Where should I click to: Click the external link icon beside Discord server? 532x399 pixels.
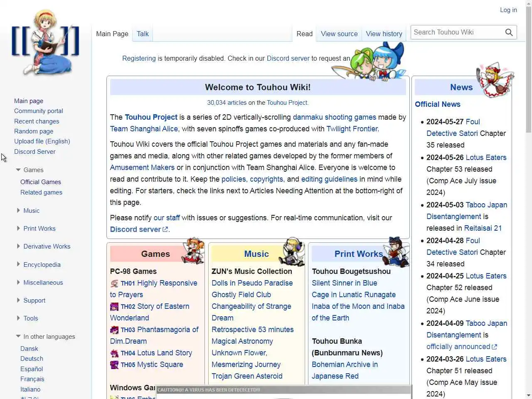(165, 229)
